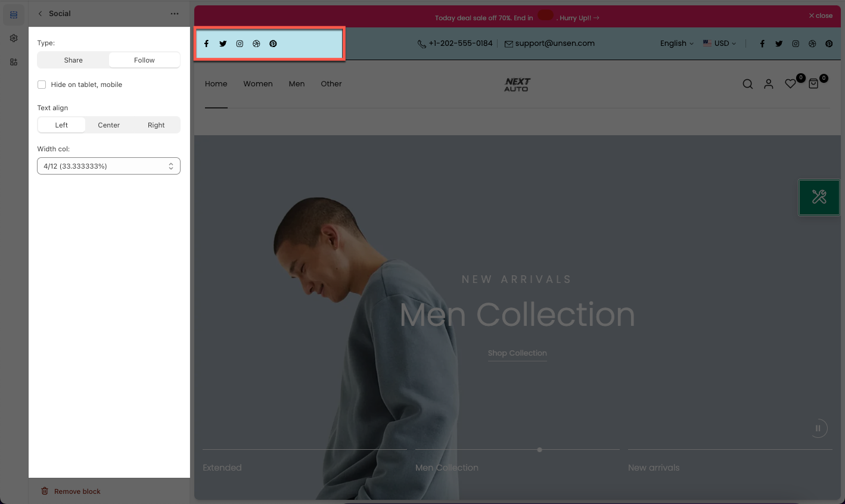Open the English language dropdown

tap(676, 43)
